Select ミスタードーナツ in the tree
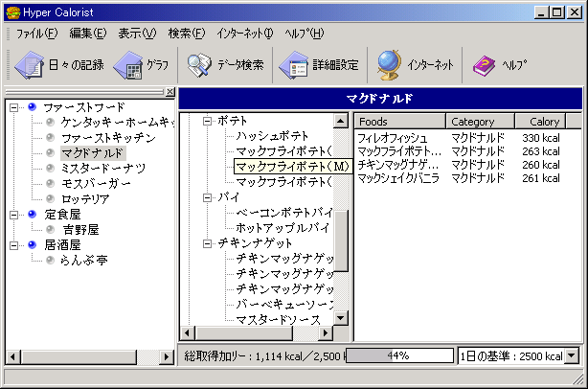This screenshot has width=588, height=389. [103, 168]
